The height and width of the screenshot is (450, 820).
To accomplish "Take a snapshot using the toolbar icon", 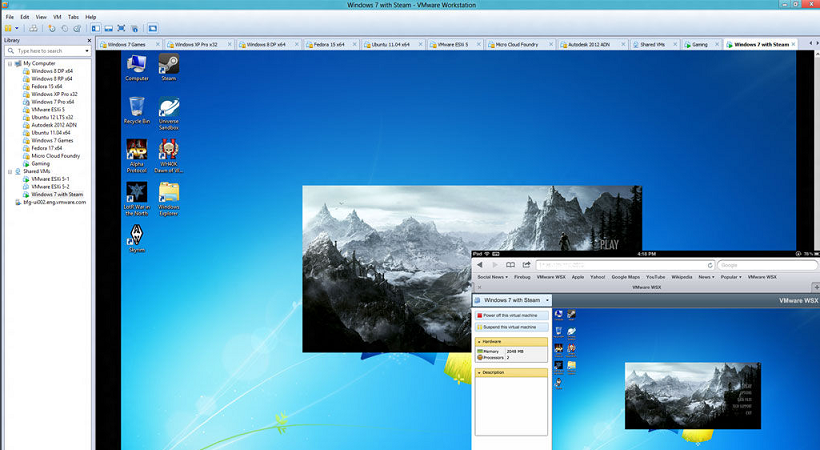I will 52,28.
